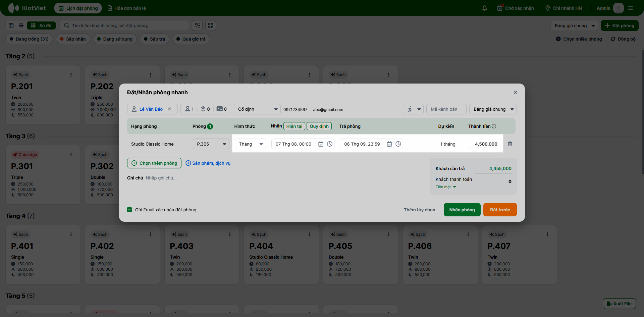Filter rooms by Sắp trả status

(x=154, y=39)
